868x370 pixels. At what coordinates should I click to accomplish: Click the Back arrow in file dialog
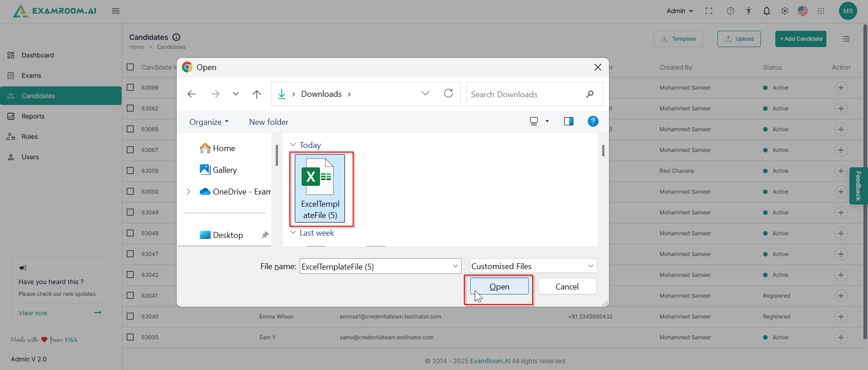pos(191,94)
